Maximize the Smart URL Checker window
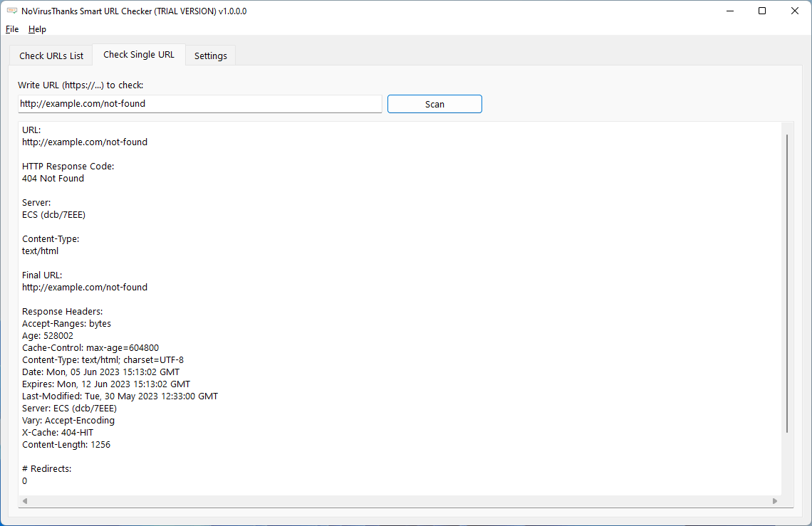The image size is (812, 526). pos(761,11)
